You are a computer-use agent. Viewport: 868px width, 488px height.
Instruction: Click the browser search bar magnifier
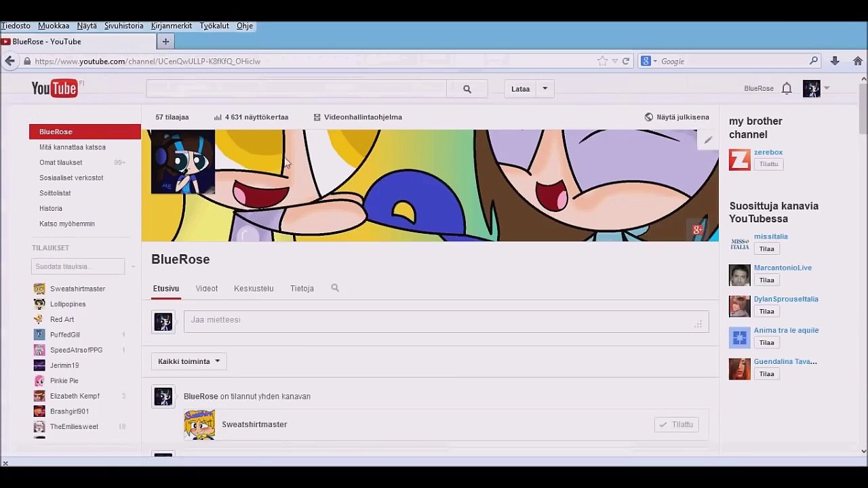(x=814, y=61)
